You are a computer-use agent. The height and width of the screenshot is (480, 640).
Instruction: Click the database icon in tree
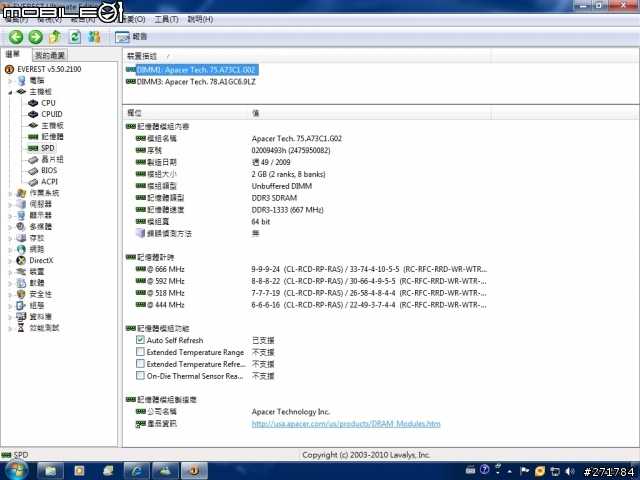(x=21, y=316)
